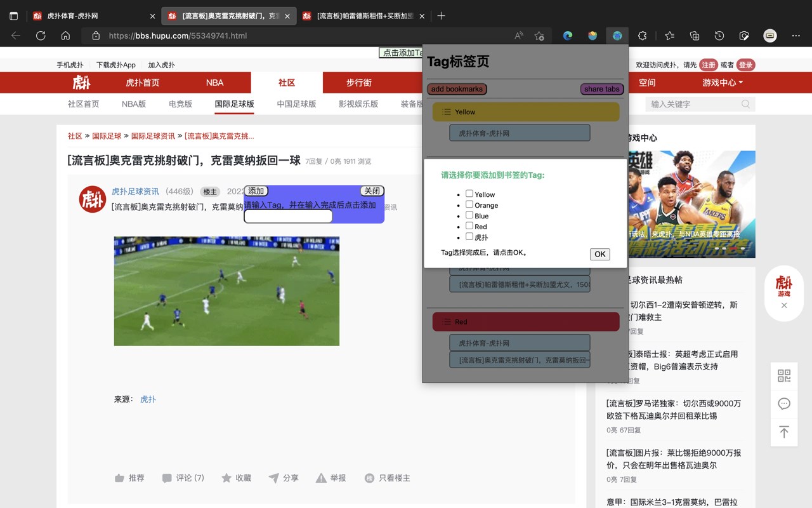Viewport: 812px width, 508px height.
Task: Open Red group's 虎扑体育-虎扑网 bookmark
Action: (520, 343)
